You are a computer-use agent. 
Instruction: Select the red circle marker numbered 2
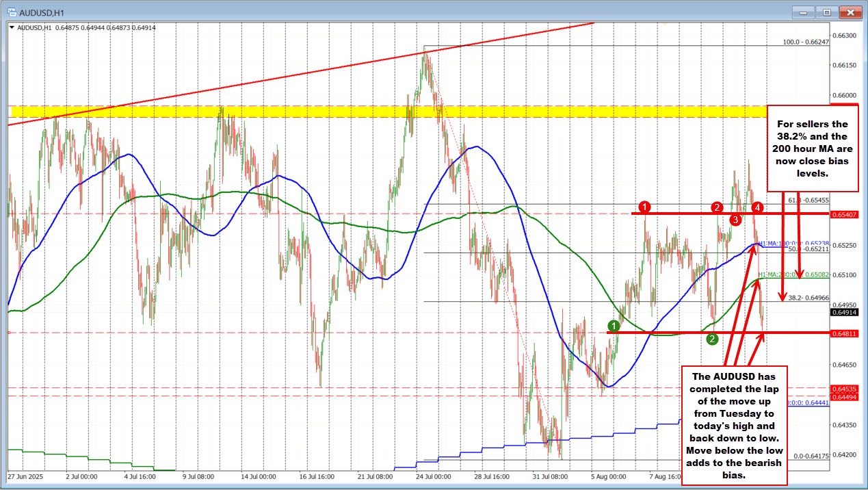pyautogui.click(x=717, y=207)
